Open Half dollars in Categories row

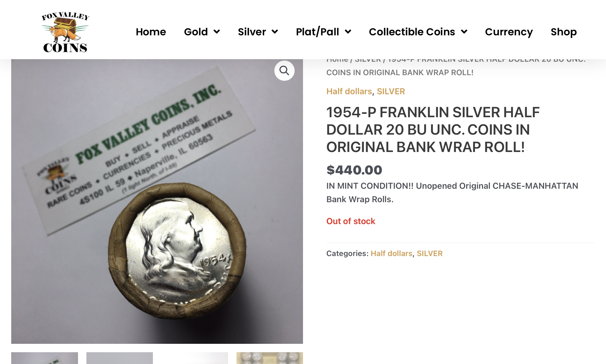click(x=391, y=254)
